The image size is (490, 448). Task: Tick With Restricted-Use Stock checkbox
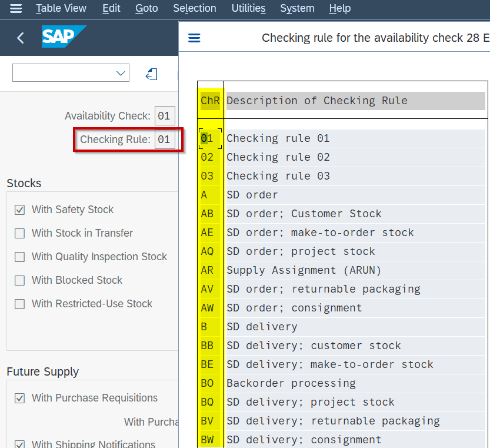coord(19,304)
